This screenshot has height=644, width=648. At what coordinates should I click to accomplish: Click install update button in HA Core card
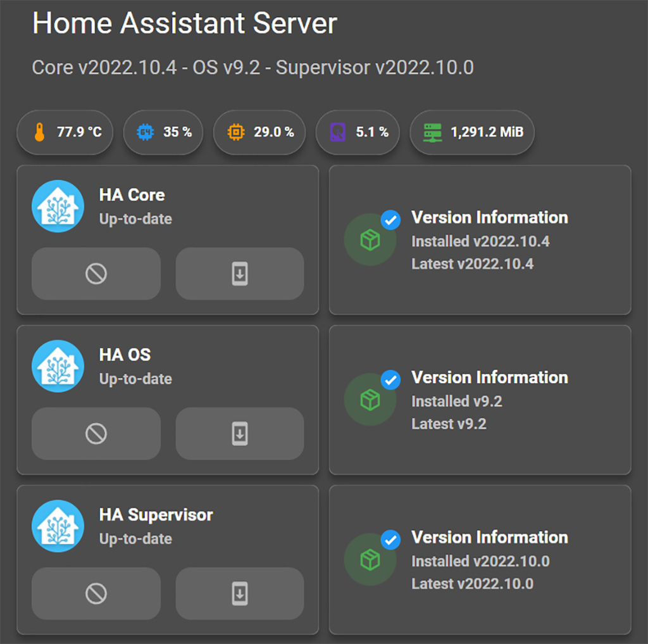point(240,274)
